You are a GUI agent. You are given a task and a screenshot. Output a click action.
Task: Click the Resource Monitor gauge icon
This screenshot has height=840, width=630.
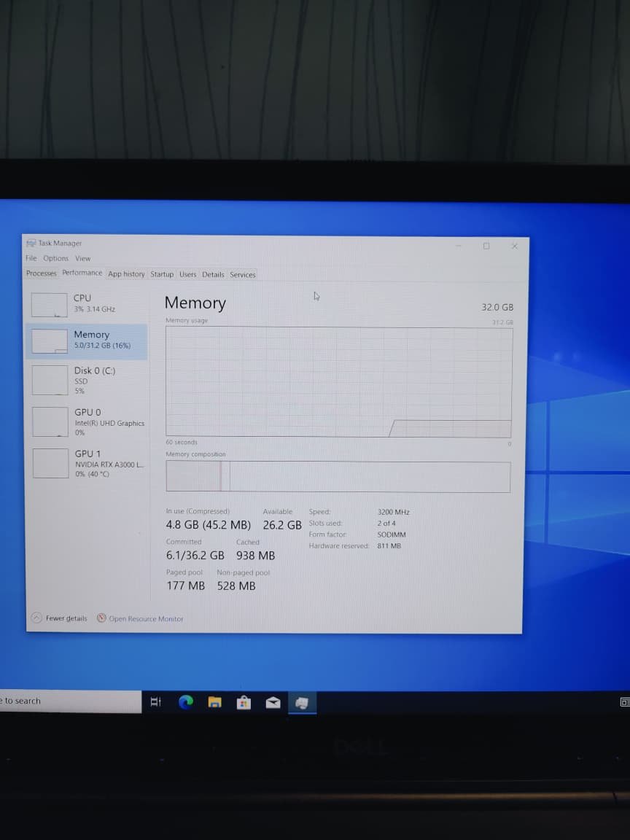click(x=101, y=618)
